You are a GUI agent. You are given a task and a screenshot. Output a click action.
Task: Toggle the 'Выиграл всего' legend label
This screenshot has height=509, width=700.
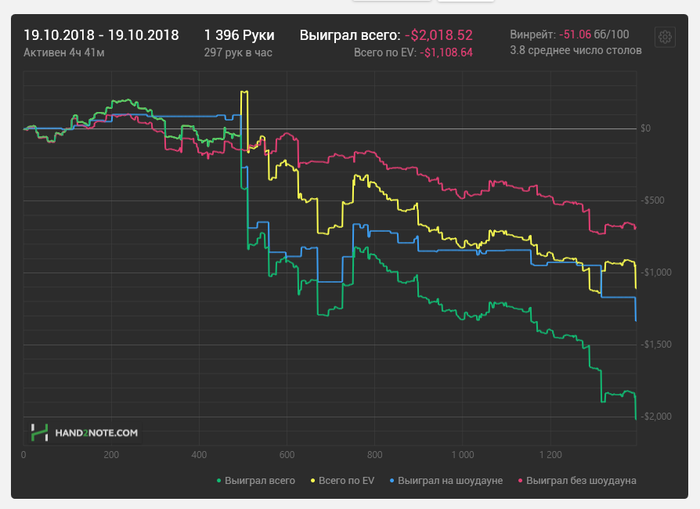pos(260,481)
